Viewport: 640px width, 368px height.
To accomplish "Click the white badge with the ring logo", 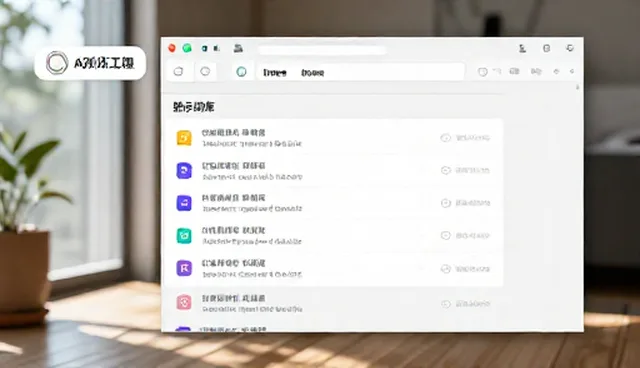I will tap(90, 63).
